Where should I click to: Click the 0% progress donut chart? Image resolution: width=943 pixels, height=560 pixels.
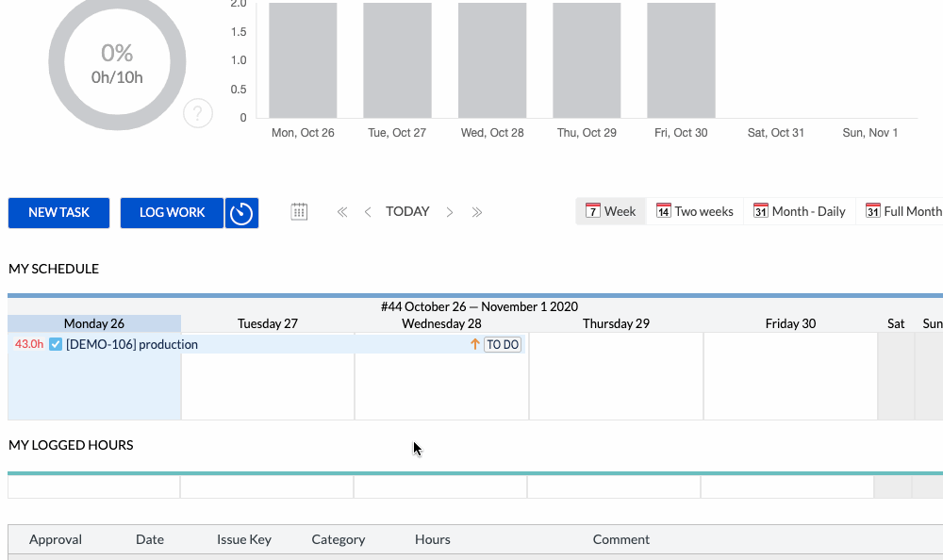click(x=117, y=62)
